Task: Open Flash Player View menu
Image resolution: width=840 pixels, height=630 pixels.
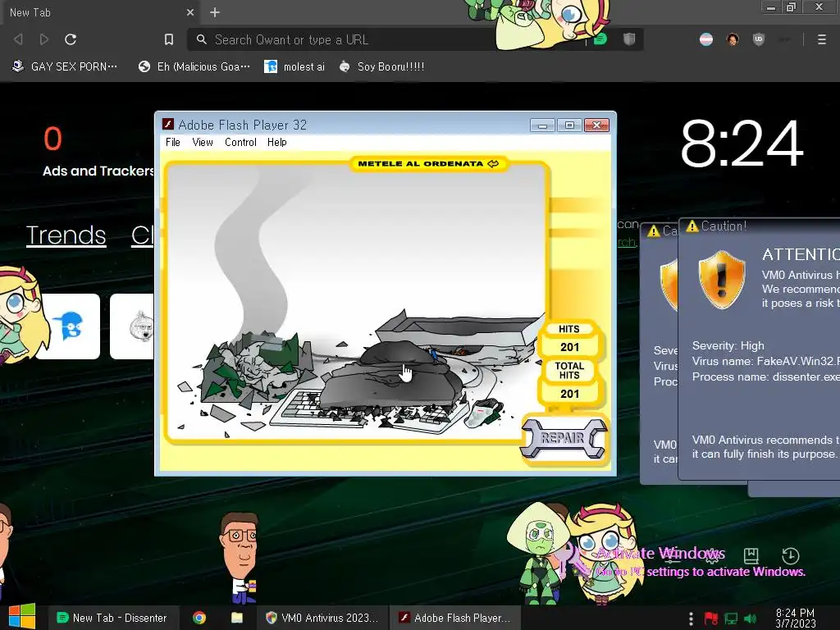Action: (203, 142)
